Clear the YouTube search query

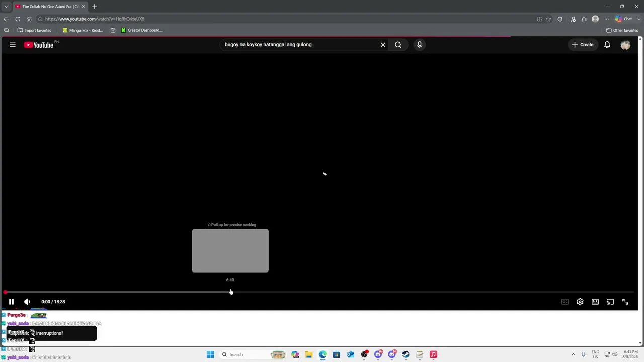point(383,45)
